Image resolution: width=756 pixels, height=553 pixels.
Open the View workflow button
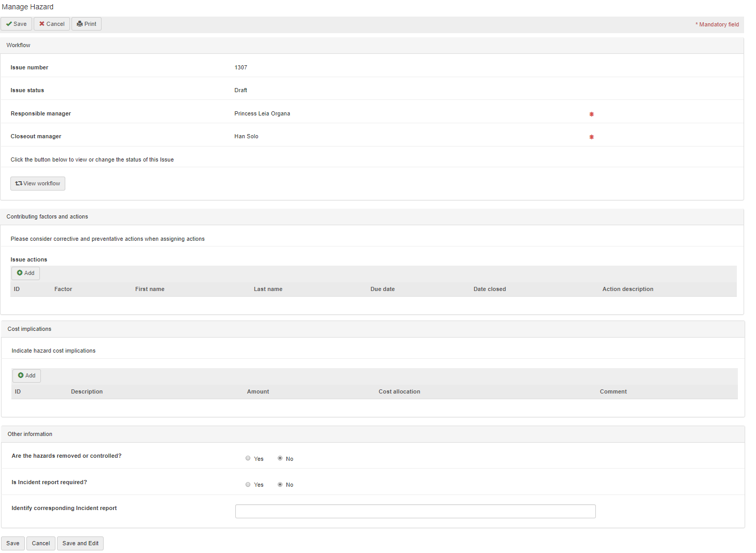tap(38, 183)
